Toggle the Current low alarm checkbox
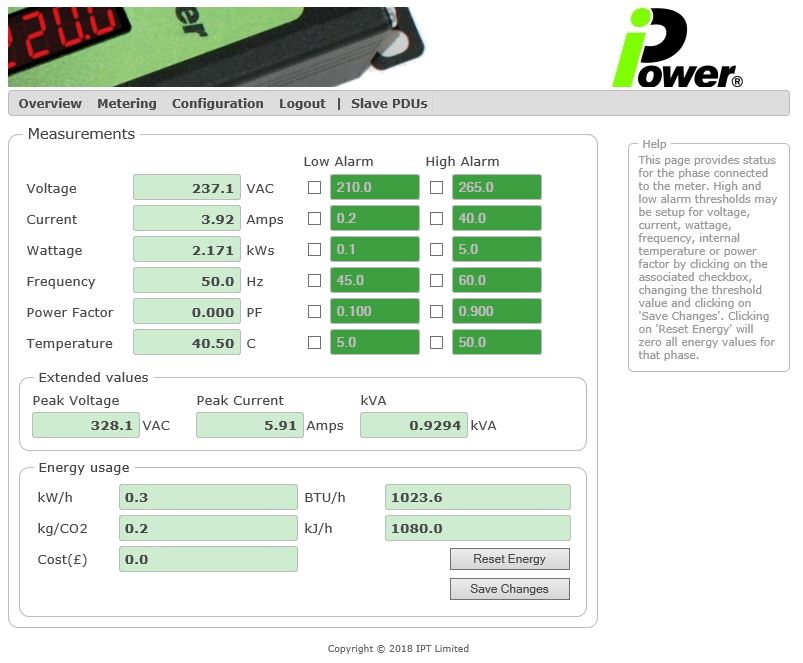The height and width of the screenshot is (663, 803). [x=315, y=219]
